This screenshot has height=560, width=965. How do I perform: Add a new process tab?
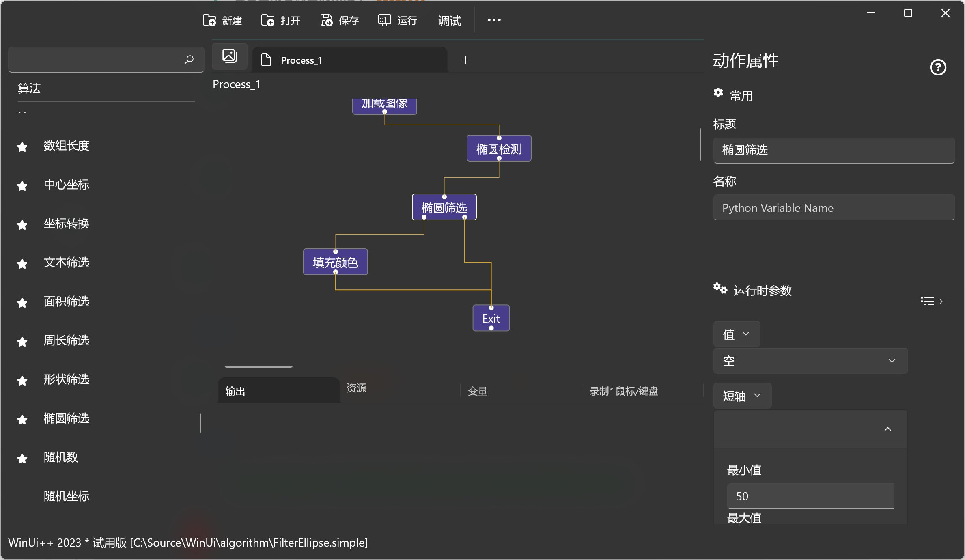point(465,60)
